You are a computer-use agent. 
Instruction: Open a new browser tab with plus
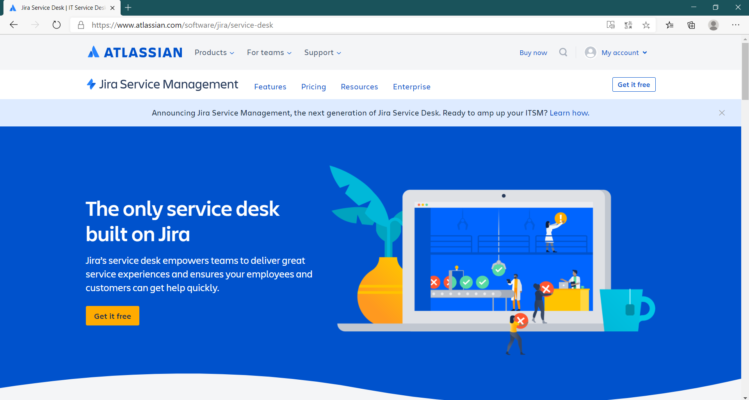pyautogui.click(x=128, y=8)
